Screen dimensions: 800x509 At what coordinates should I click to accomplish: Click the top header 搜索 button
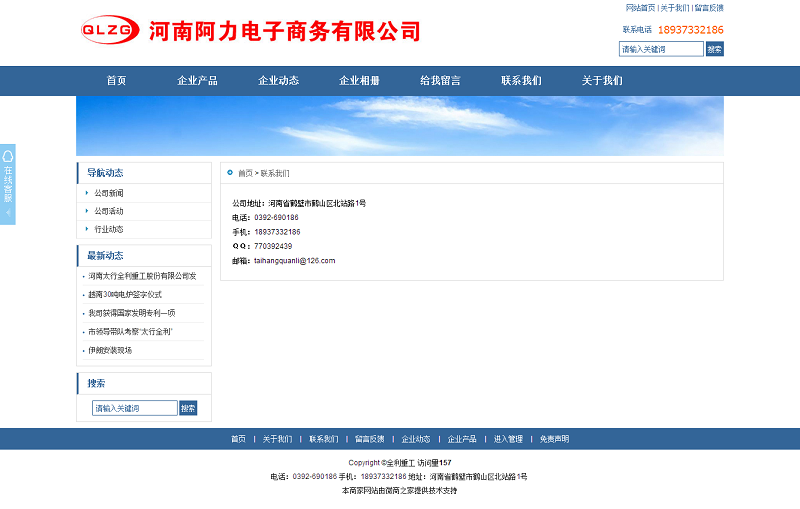coord(714,49)
